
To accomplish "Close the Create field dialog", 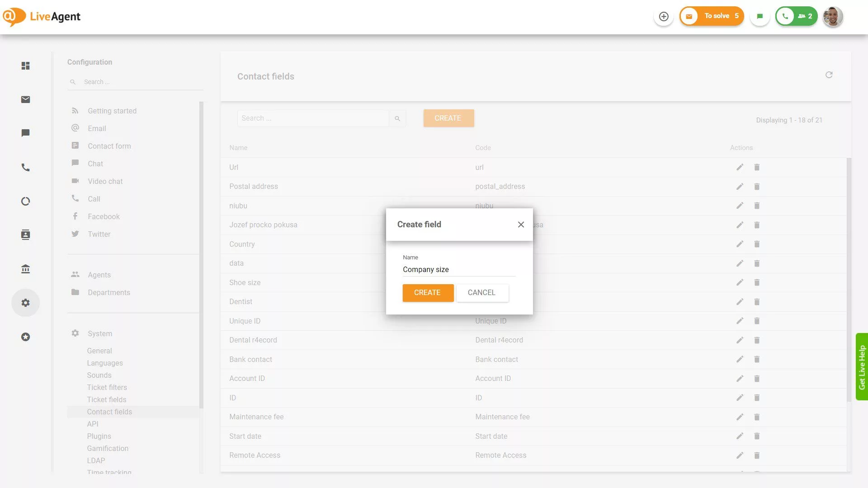I will (x=521, y=224).
